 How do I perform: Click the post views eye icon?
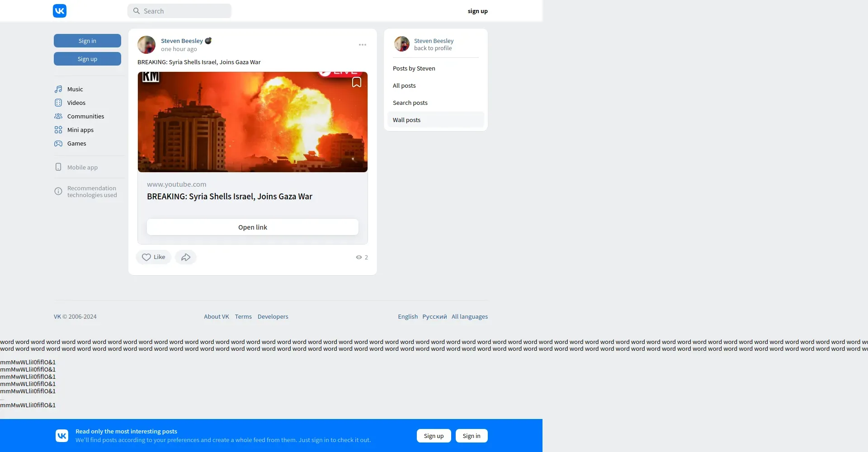[x=359, y=257]
